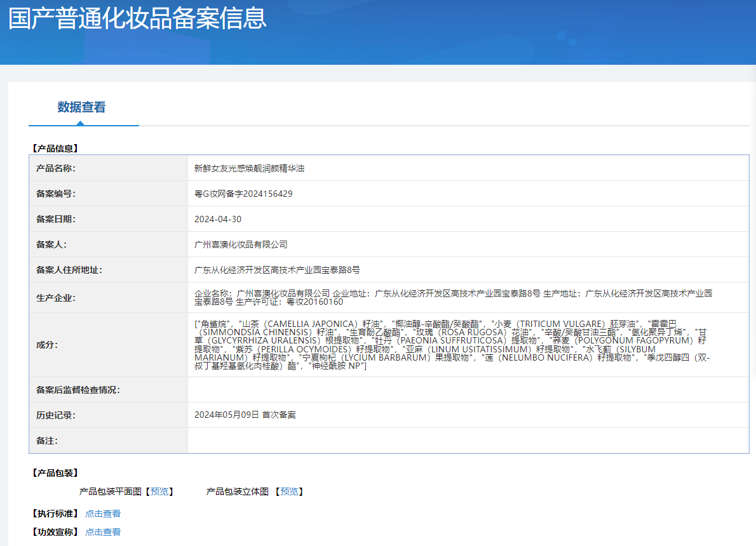756x546 pixels.
Task: Open the 数据查看 tab
Action: (81, 107)
